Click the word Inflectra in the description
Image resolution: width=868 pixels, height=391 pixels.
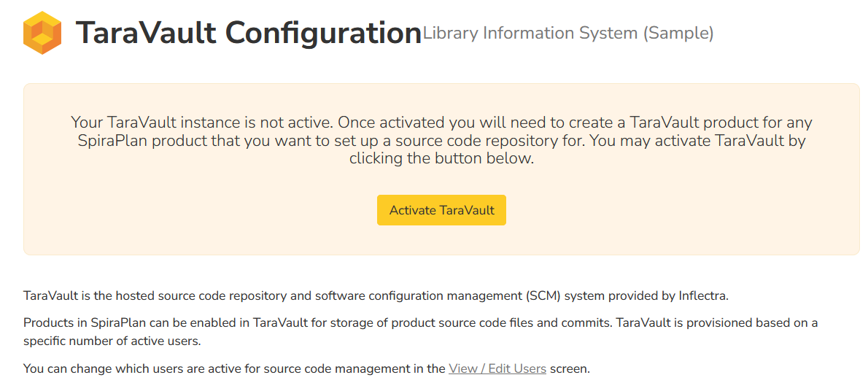(x=699, y=295)
